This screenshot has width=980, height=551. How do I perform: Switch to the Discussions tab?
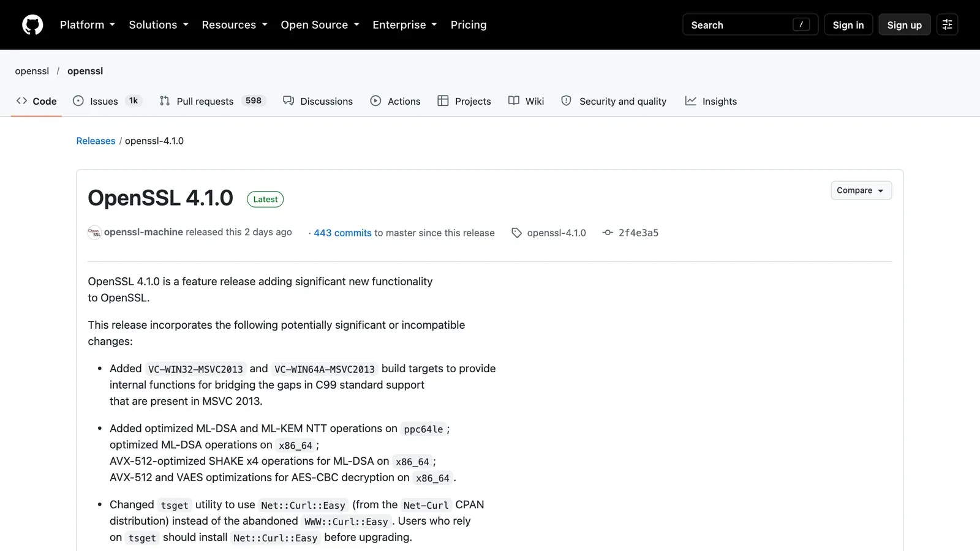click(318, 101)
